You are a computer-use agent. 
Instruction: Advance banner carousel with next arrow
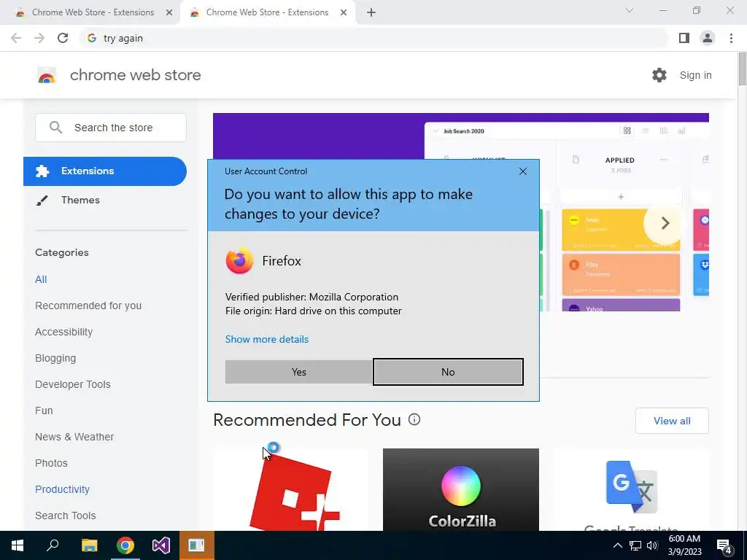point(665,223)
